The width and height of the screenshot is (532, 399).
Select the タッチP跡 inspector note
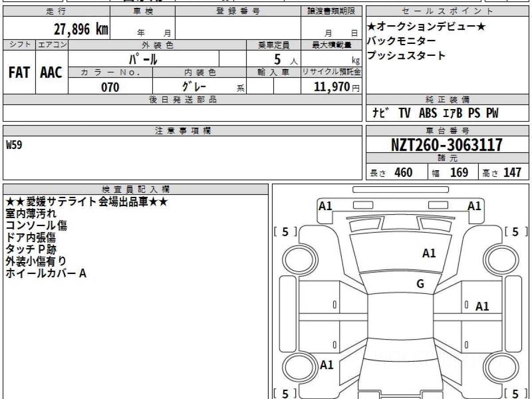click(31, 250)
